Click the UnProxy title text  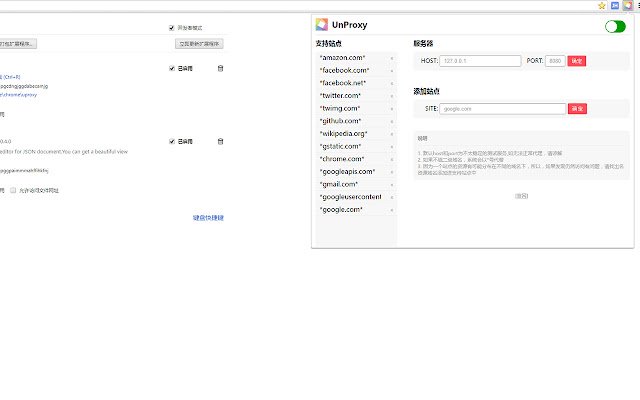tap(349, 25)
